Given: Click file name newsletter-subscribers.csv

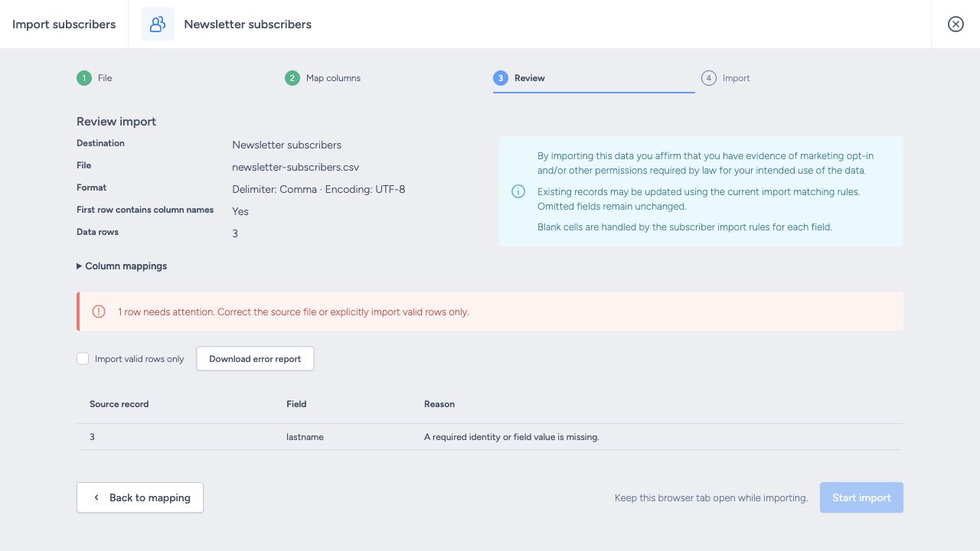Looking at the screenshot, I should coord(296,167).
